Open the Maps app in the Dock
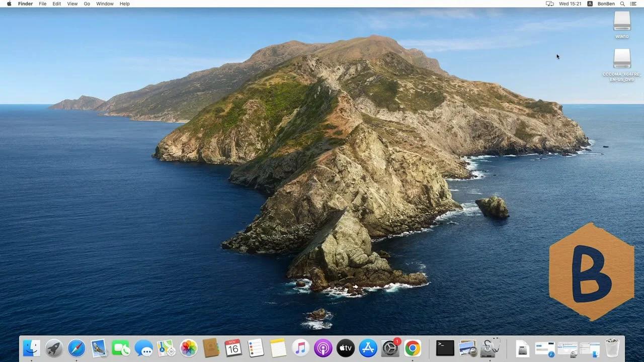 pyautogui.click(x=166, y=347)
